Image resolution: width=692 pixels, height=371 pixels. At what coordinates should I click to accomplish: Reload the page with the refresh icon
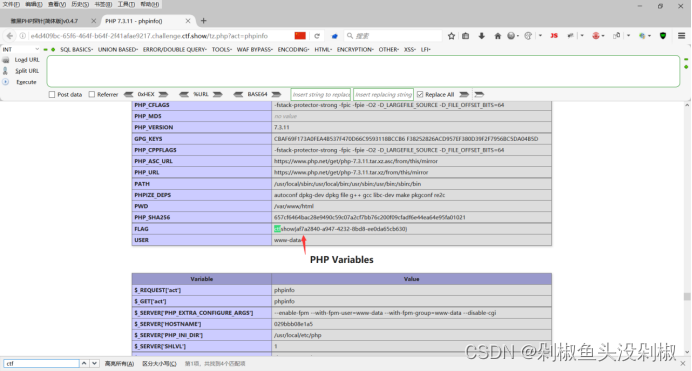click(317, 36)
